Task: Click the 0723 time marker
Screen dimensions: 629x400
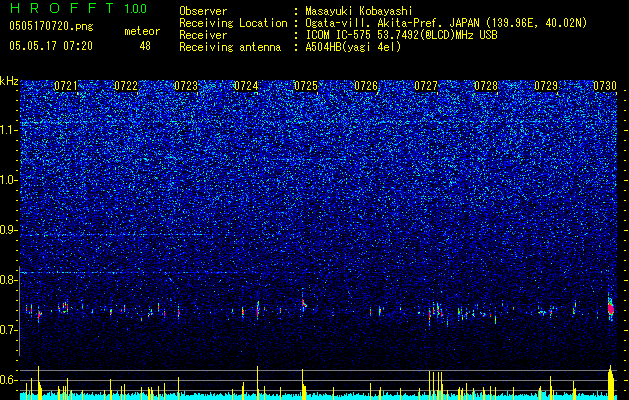Action: (186, 86)
